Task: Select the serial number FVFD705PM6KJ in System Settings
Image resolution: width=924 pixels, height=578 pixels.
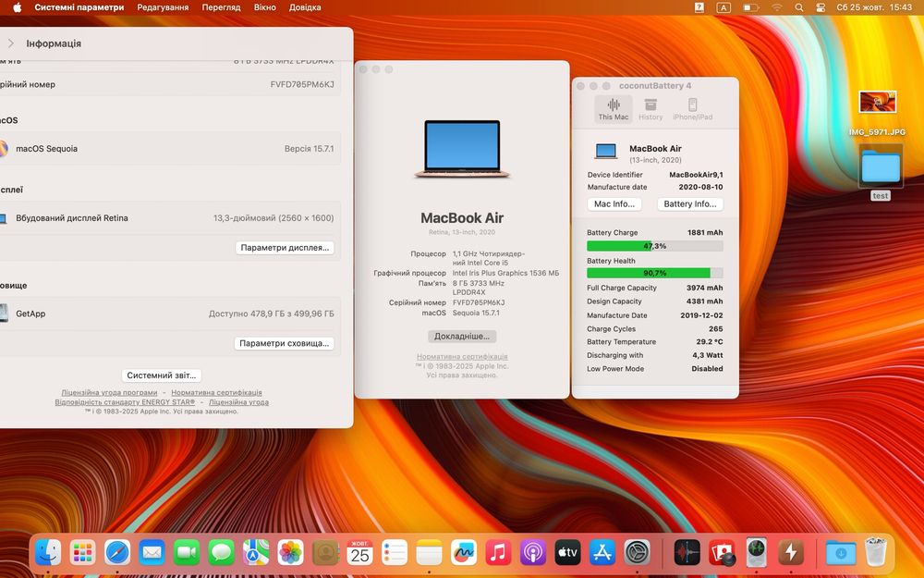Action: tap(302, 84)
